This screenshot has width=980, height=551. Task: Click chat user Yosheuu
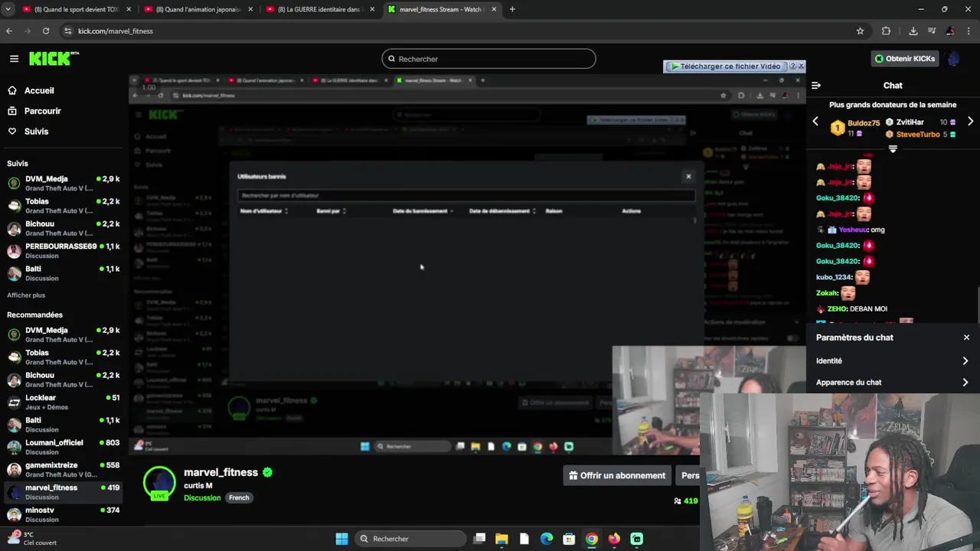[x=853, y=230]
